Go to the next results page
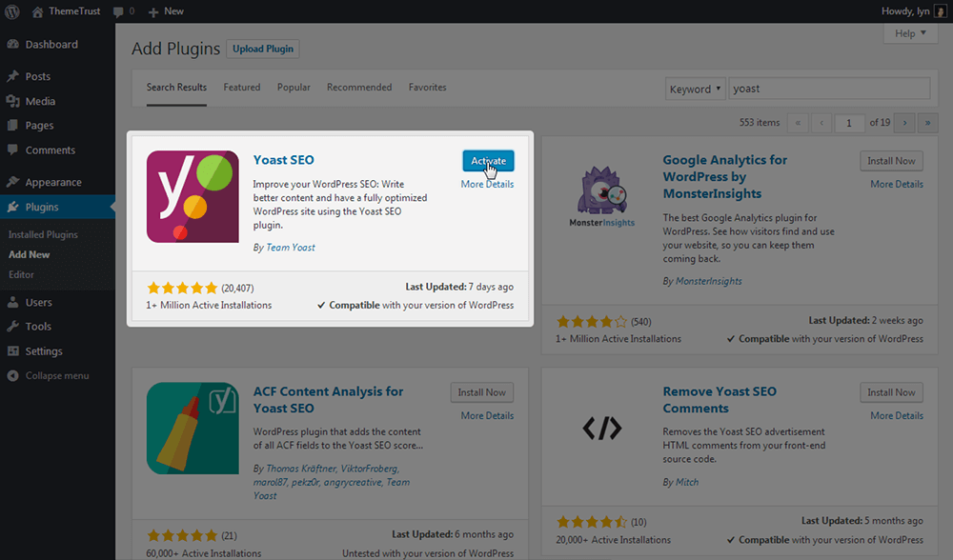The image size is (953, 560). (x=905, y=123)
